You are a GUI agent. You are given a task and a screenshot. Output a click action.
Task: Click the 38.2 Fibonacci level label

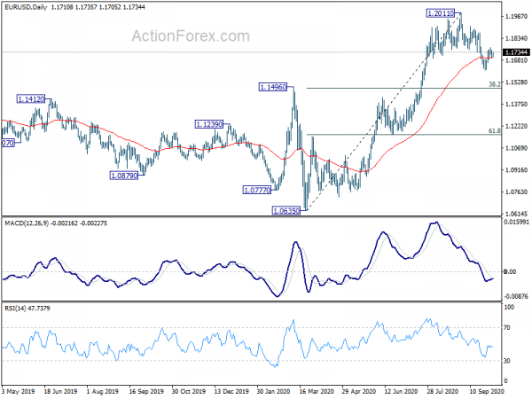(x=495, y=84)
